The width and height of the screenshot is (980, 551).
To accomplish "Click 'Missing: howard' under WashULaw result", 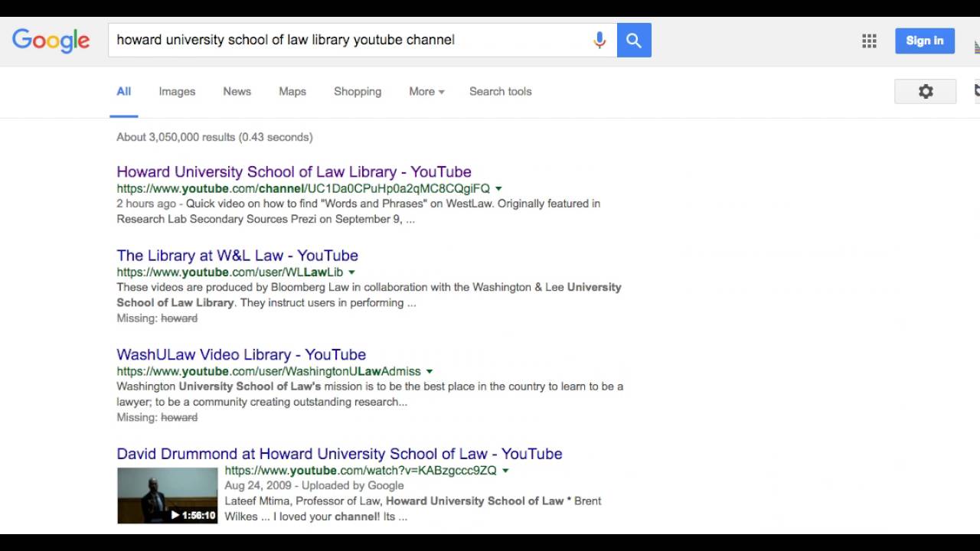I will tap(157, 418).
